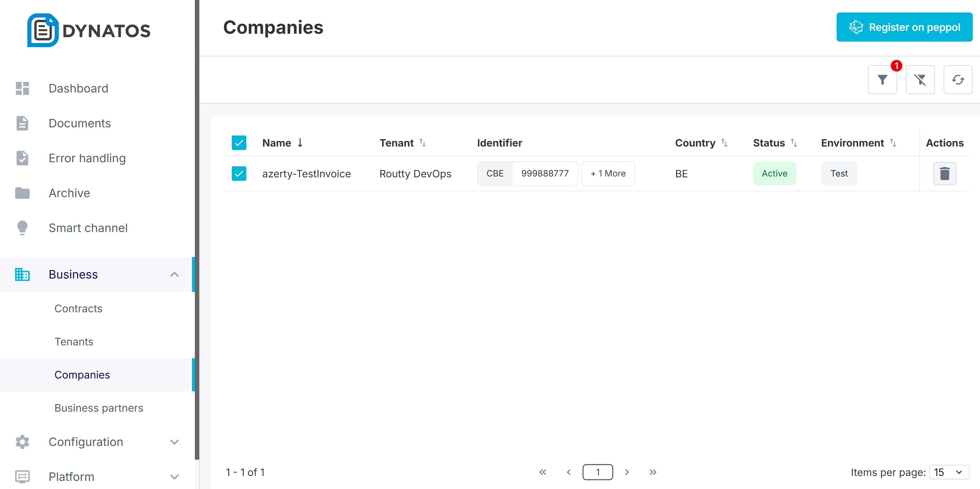This screenshot has width=980, height=489.
Task: Refresh the companies list
Action: point(957,79)
